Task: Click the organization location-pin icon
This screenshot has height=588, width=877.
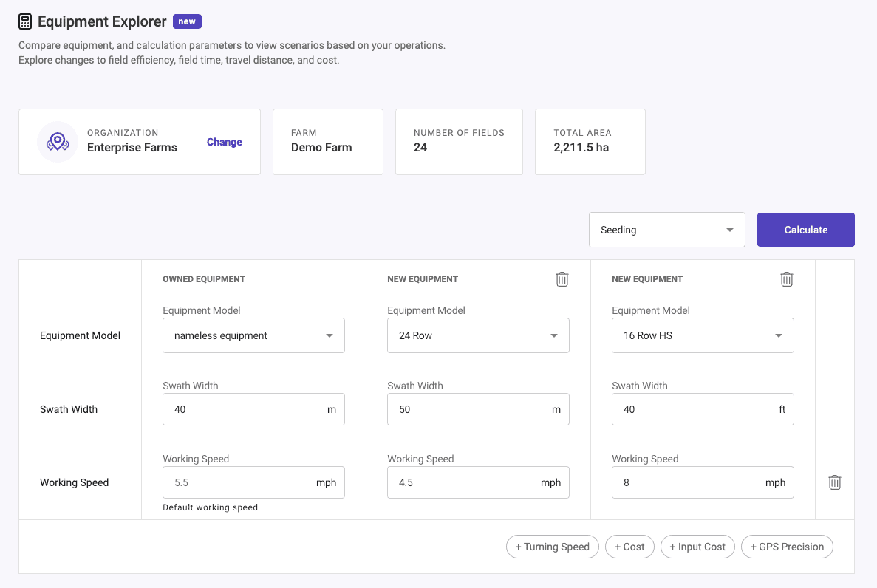Action: [58, 141]
